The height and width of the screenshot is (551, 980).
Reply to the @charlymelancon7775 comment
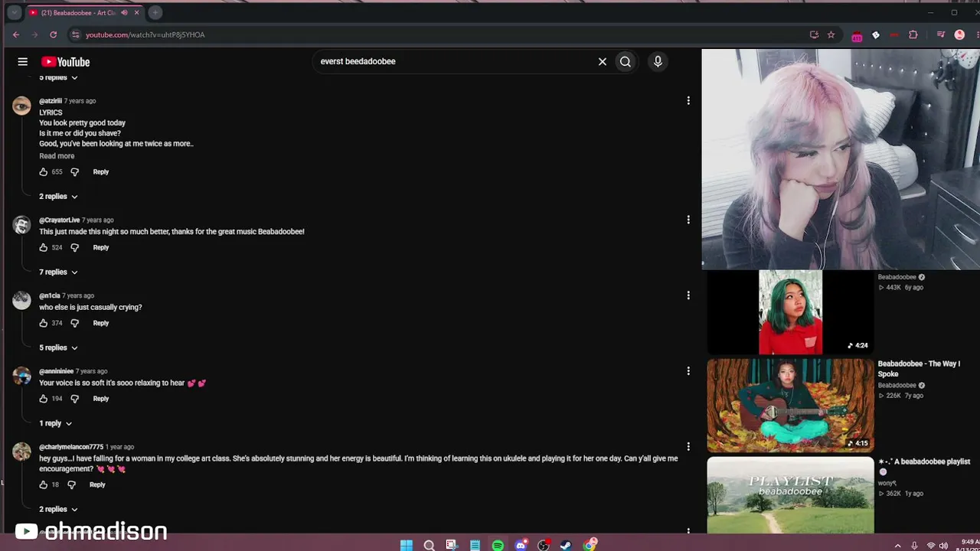coord(97,485)
